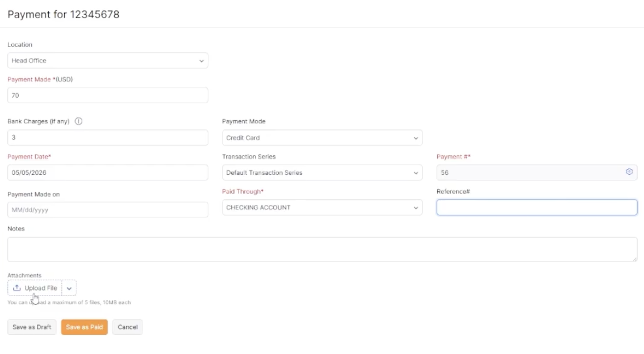Click the Save as Paid button
Screen dimensions: 644x354
click(84, 327)
